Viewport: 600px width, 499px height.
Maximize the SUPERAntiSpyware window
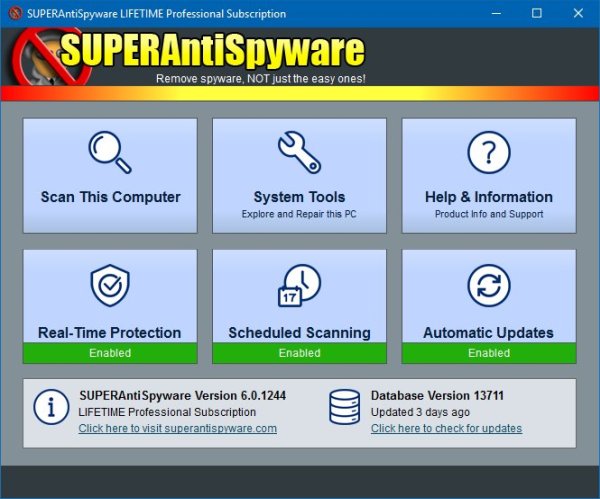click(x=538, y=14)
